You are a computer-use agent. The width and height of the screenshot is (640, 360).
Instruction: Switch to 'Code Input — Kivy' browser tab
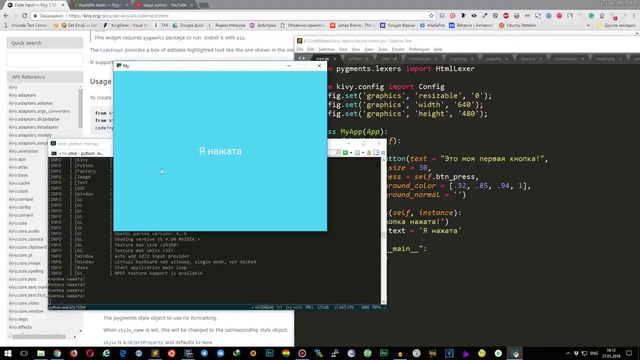coord(35,5)
